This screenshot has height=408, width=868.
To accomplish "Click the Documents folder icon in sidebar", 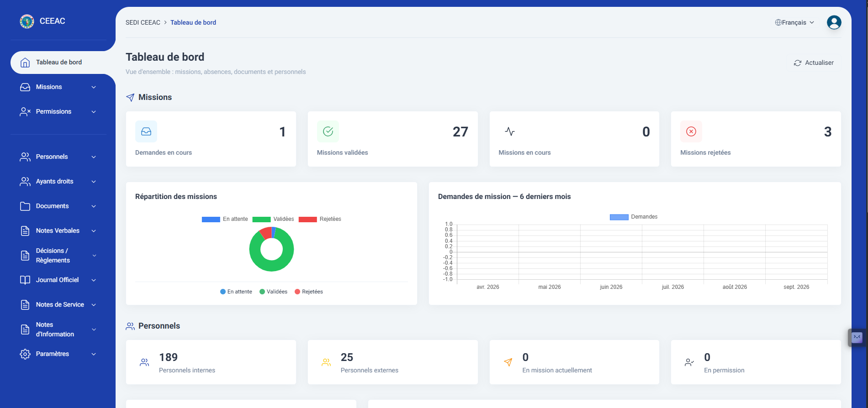I will [25, 206].
